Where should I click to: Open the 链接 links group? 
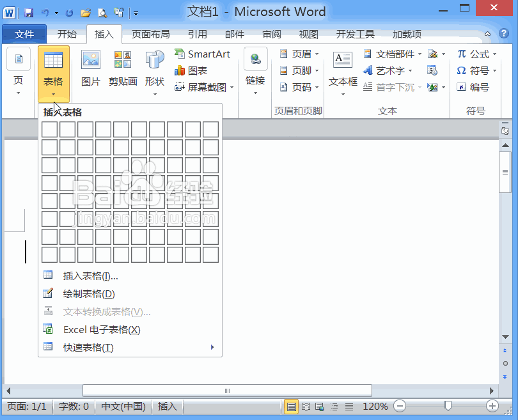click(255, 72)
